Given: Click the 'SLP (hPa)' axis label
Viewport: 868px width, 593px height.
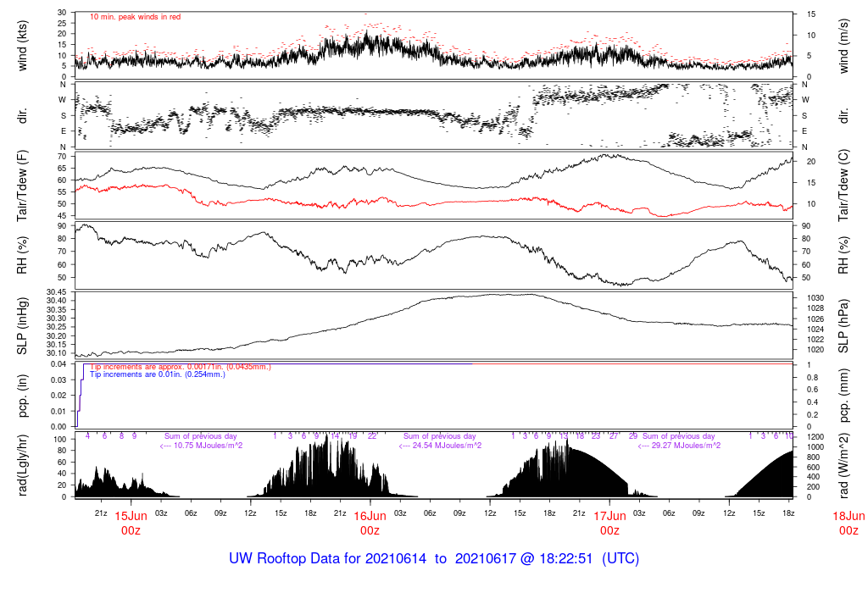Looking at the screenshot, I should [x=843, y=326].
